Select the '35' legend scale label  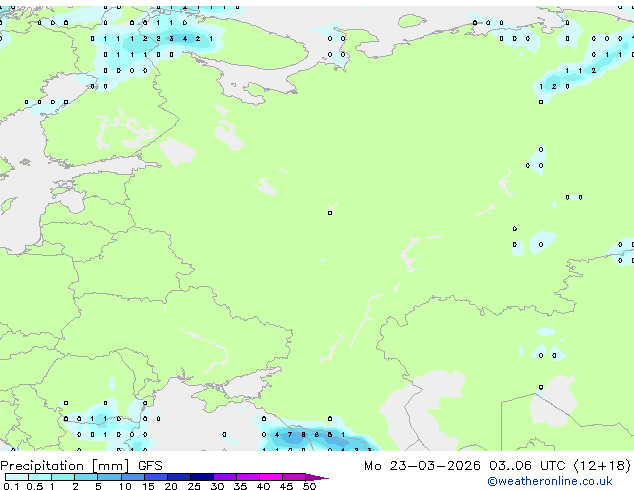click(x=240, y=486)
